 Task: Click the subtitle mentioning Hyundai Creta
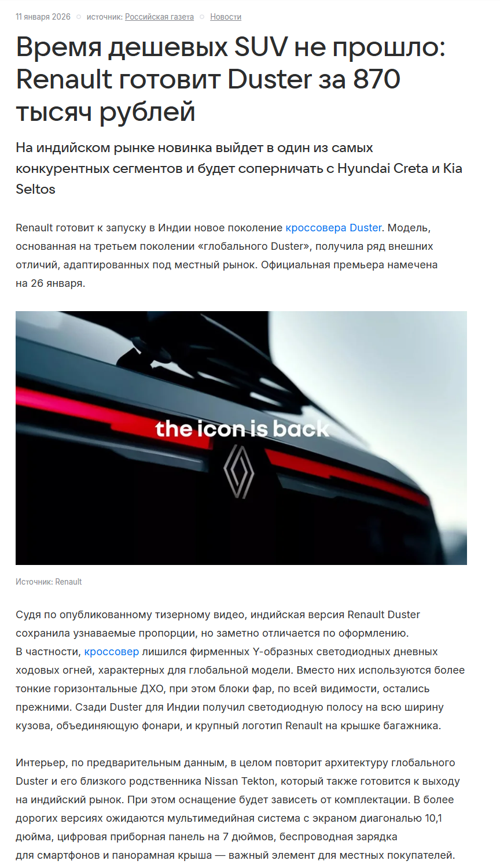239,168
